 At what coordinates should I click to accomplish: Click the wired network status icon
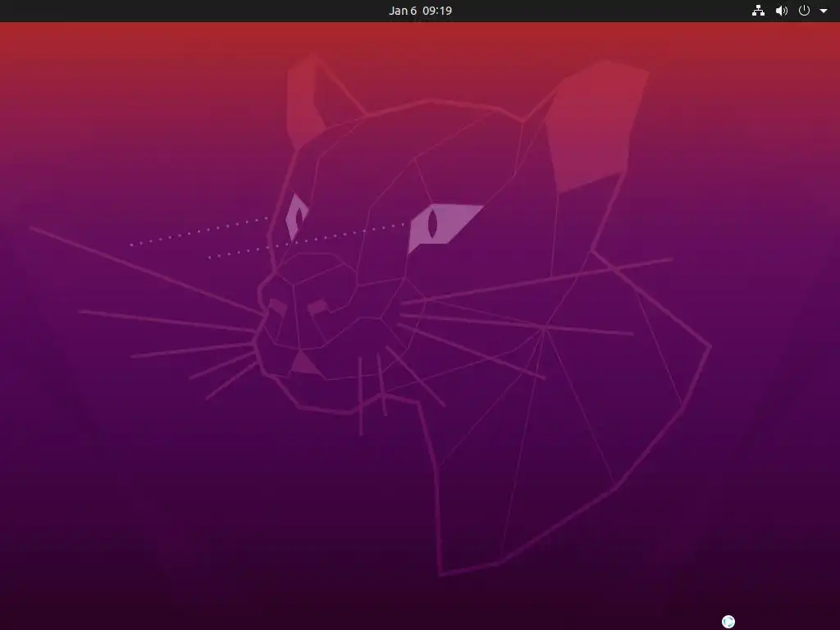point(758,11)
